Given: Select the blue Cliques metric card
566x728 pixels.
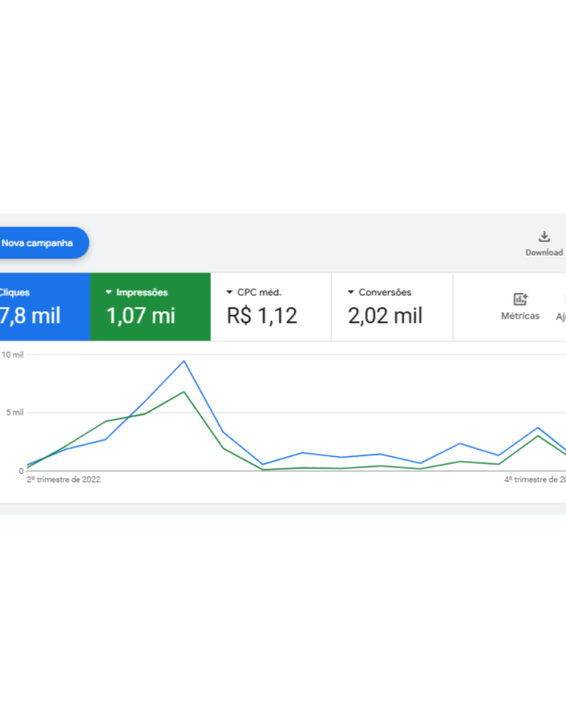Looking at the screenshot, I should pos(40,307).
